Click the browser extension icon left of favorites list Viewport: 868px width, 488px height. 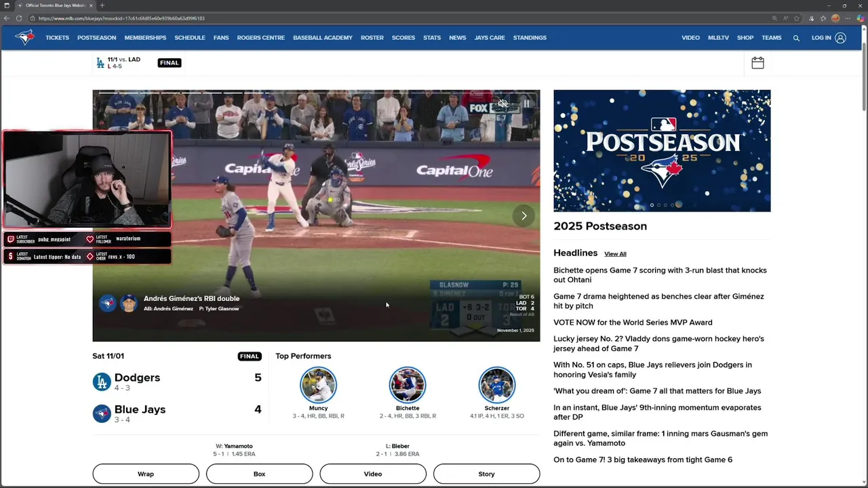(x=811, y=18)
